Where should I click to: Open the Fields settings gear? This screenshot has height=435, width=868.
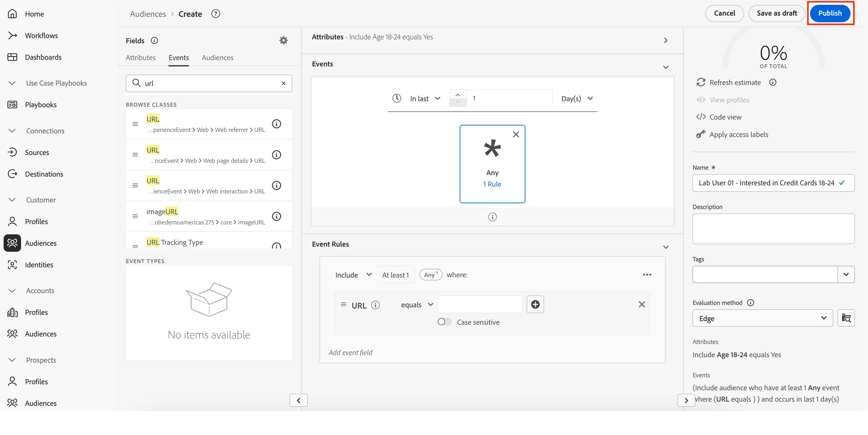coord(284,41)
